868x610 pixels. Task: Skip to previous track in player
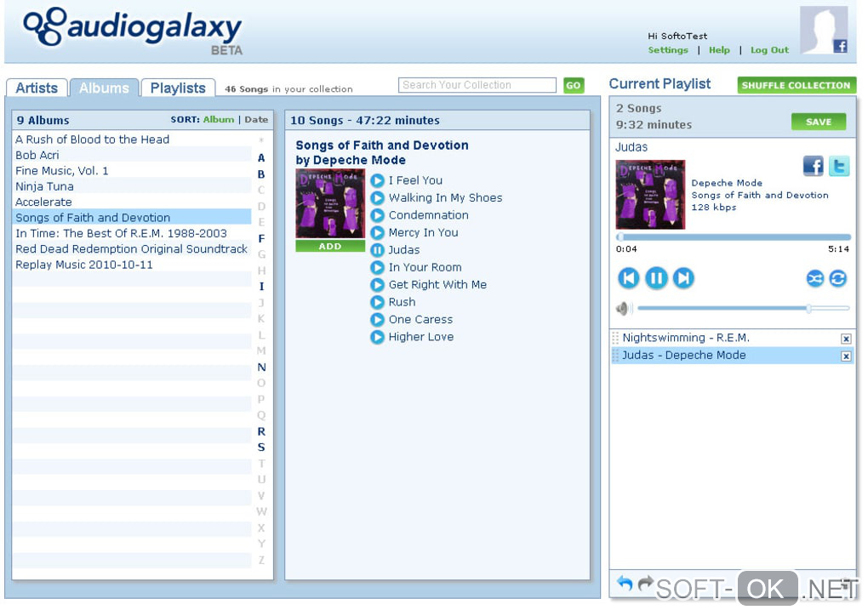pos(628,278)
